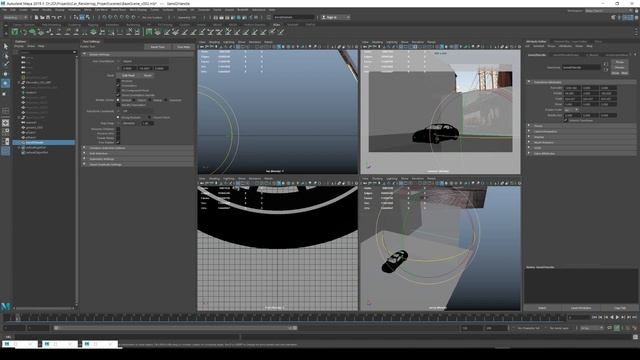Screen dimensions: 640x360
Task: Activate the Paint Selection tool
Action: pos(5,64)
